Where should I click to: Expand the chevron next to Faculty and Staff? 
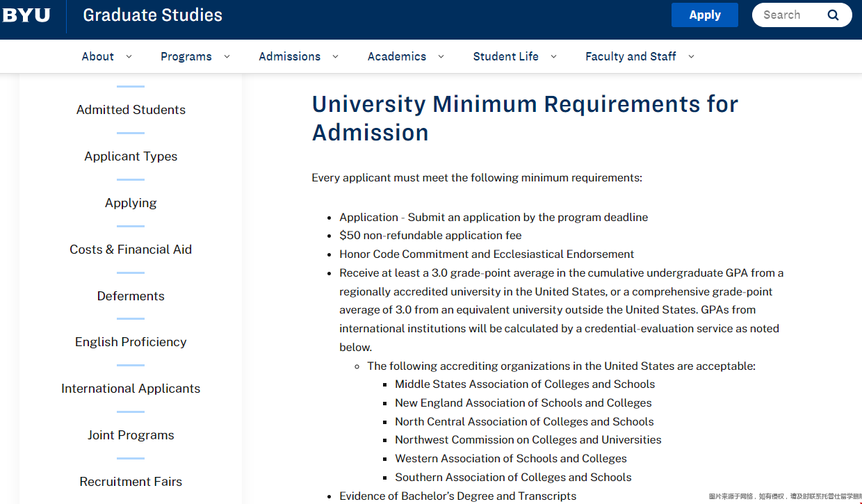691,57
